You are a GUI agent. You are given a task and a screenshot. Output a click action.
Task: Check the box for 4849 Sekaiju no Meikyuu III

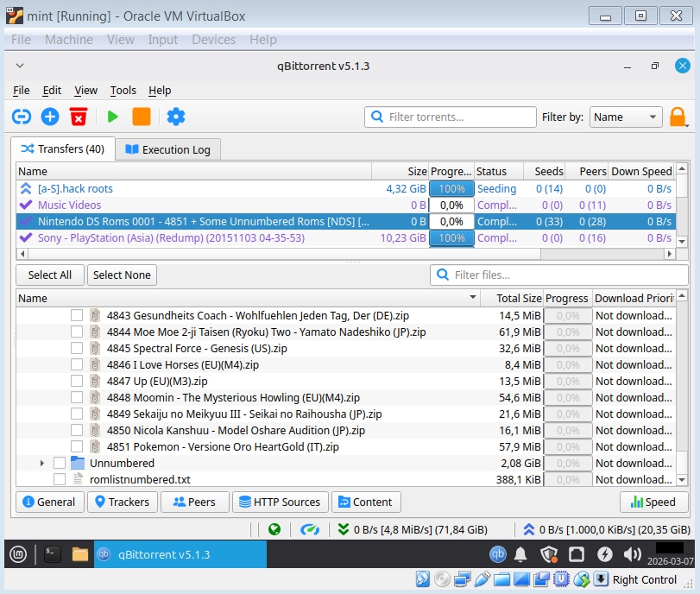[x=77, y=414]
